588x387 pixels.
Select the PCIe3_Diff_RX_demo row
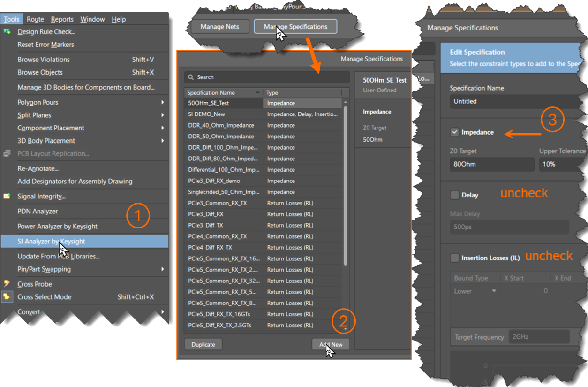pyautogui.click(x=264, y=181)
